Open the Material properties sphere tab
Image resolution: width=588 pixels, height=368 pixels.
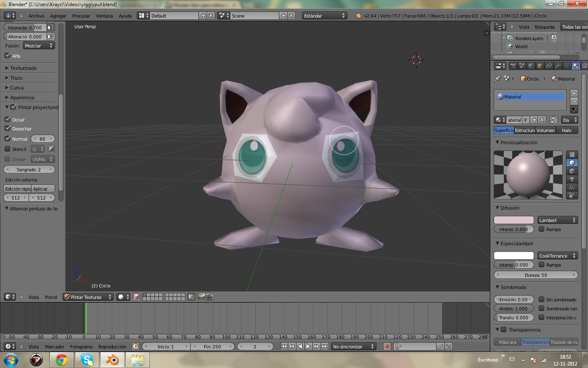click(576, 66)
